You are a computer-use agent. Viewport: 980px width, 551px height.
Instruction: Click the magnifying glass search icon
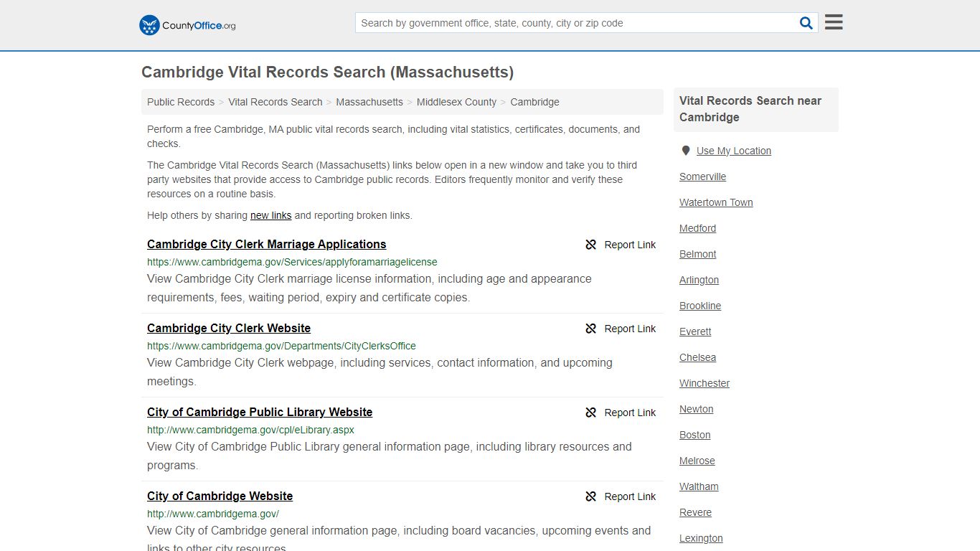[x=806, y=23]
